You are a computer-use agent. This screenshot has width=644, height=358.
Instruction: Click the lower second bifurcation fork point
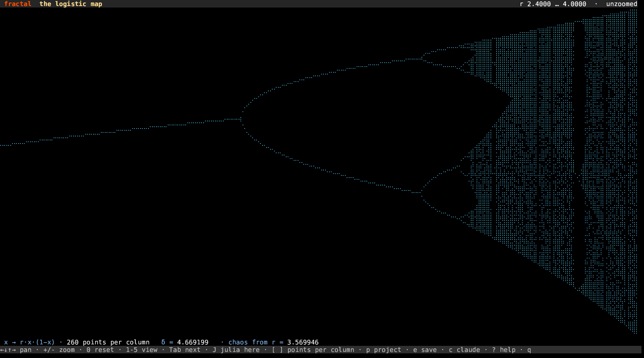[422, 192]
